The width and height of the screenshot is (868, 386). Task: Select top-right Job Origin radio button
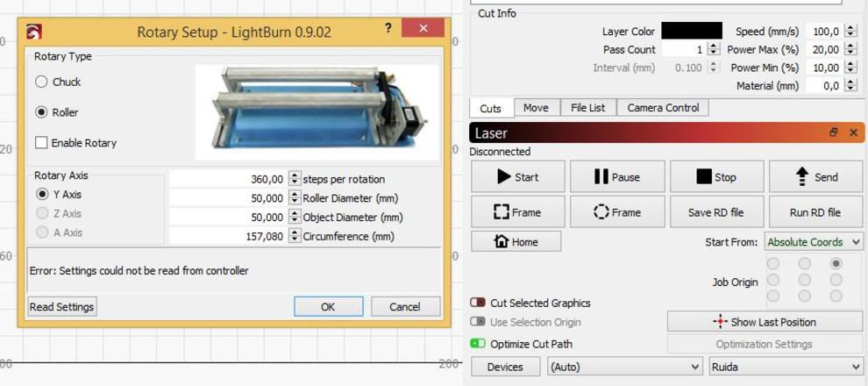pyautogui.click(x=836, y=263)
